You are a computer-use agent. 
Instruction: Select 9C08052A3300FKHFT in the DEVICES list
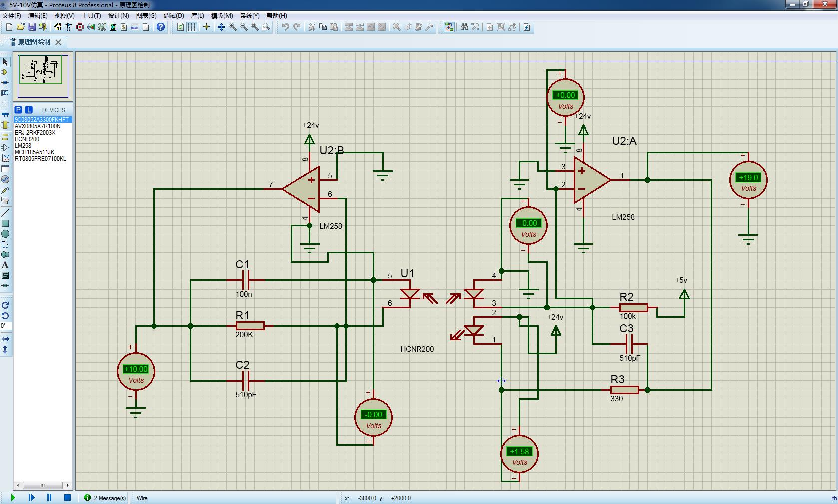coord(43,120)
